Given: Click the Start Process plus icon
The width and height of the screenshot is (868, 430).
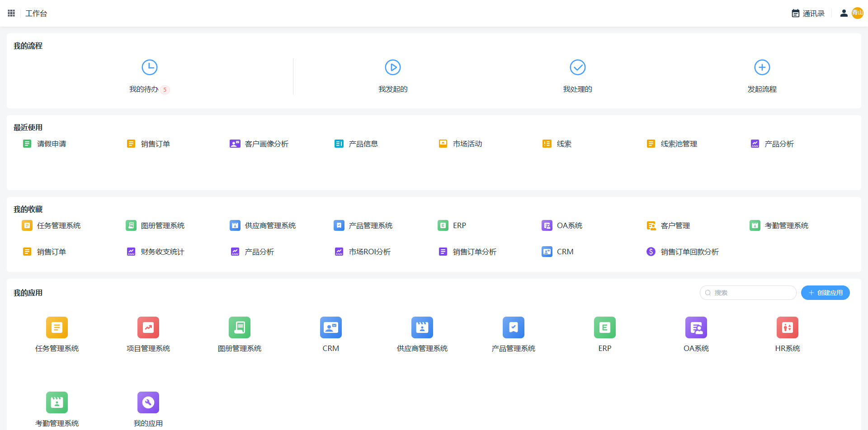Looking at the screenshot, I should [x=762, y=67].
